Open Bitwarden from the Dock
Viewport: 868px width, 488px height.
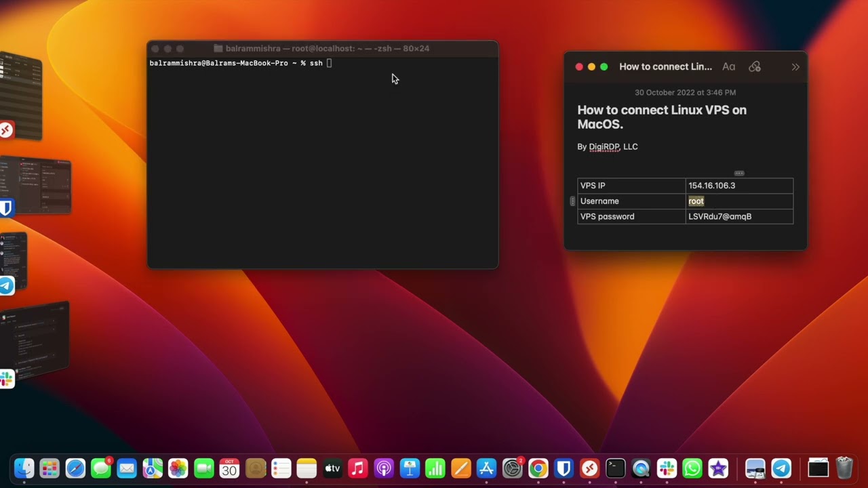(x=564, y=468)
